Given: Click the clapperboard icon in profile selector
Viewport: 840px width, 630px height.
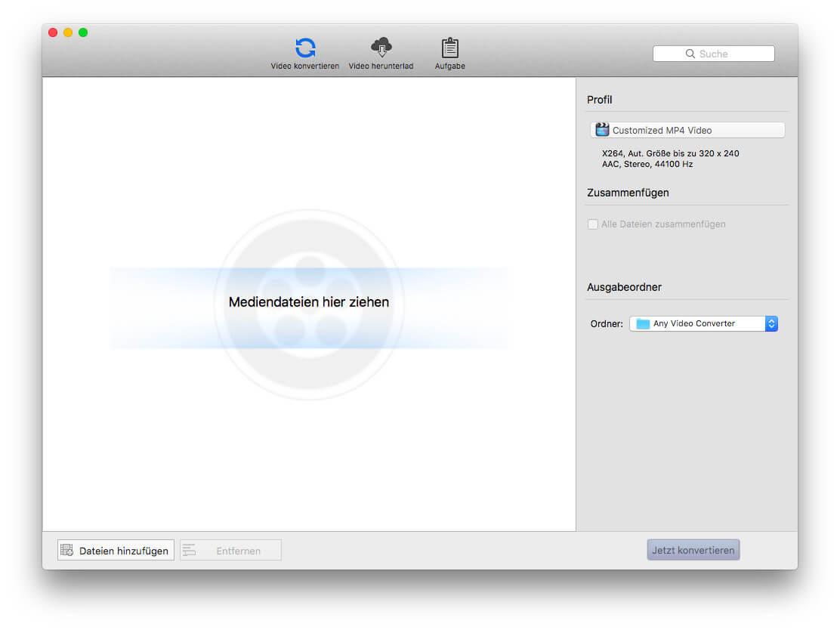Looking at the screenshot, I should [602, 130].
